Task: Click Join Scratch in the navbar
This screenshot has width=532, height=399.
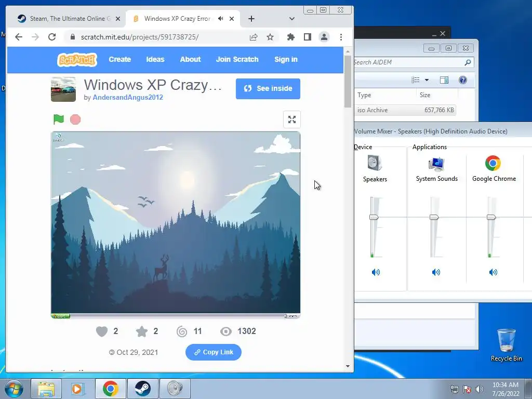Action: [237, 59]
